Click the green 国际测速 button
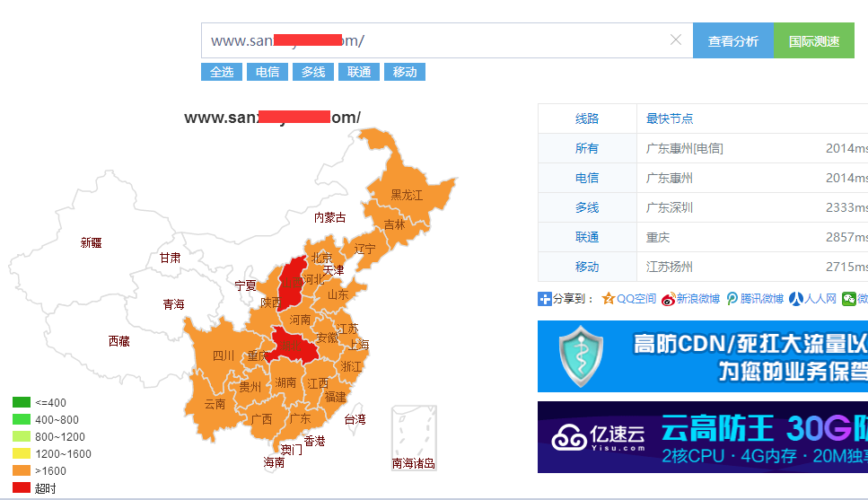The width and height of the screenshot is (868, 500). [x=814, y=41]
